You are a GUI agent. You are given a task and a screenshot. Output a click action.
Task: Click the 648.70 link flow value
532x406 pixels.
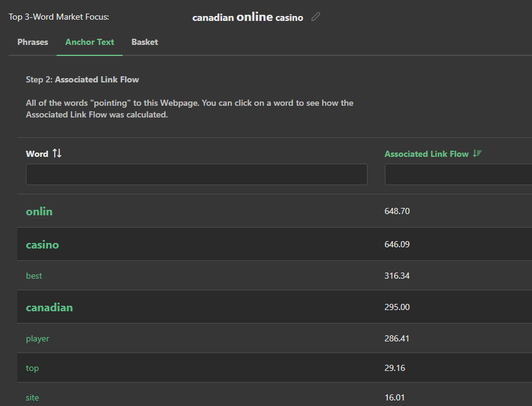pyautogui.click(x=397, y=212)
